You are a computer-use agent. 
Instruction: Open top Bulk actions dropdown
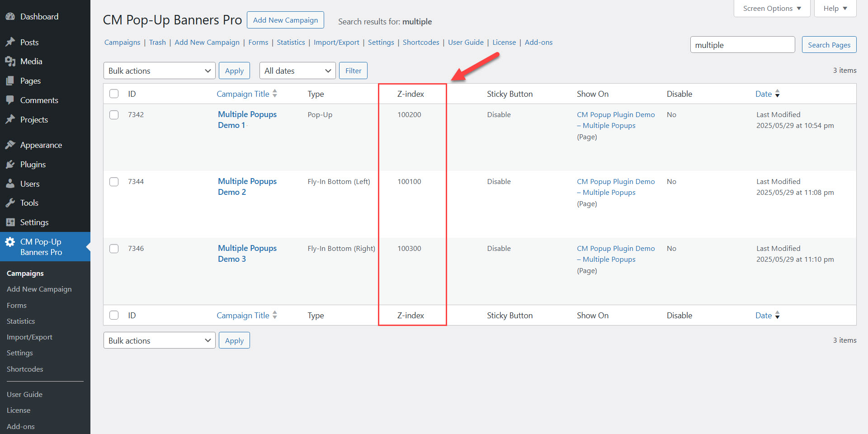[x=159, y=71]
